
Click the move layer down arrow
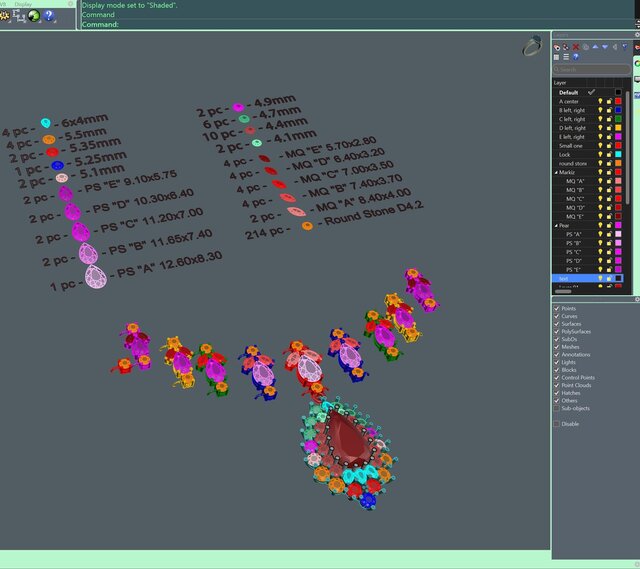pyautogui.click(x=605, y=47)
